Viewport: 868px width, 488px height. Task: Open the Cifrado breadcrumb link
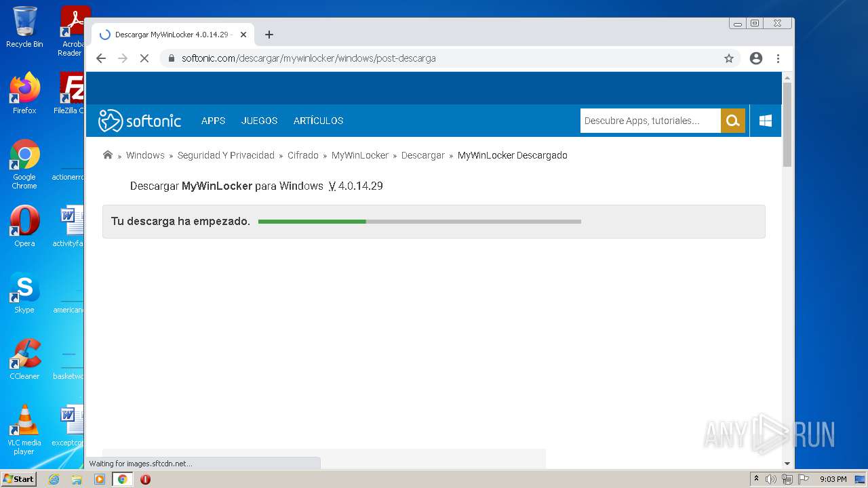point(303,155)
